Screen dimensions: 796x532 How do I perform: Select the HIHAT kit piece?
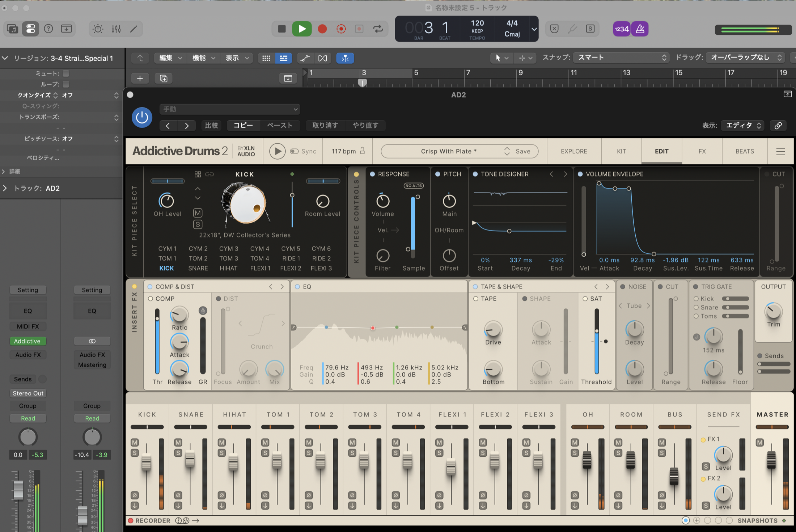coord(228,268)
